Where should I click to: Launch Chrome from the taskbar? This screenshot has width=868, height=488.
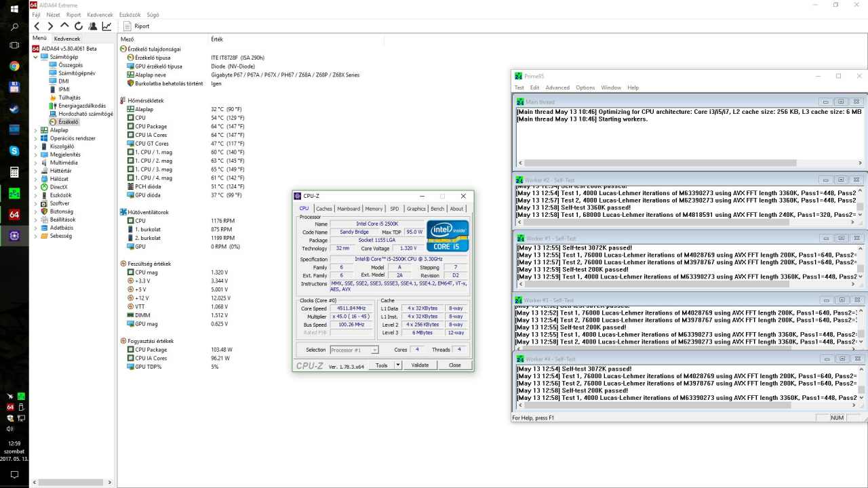14,66
